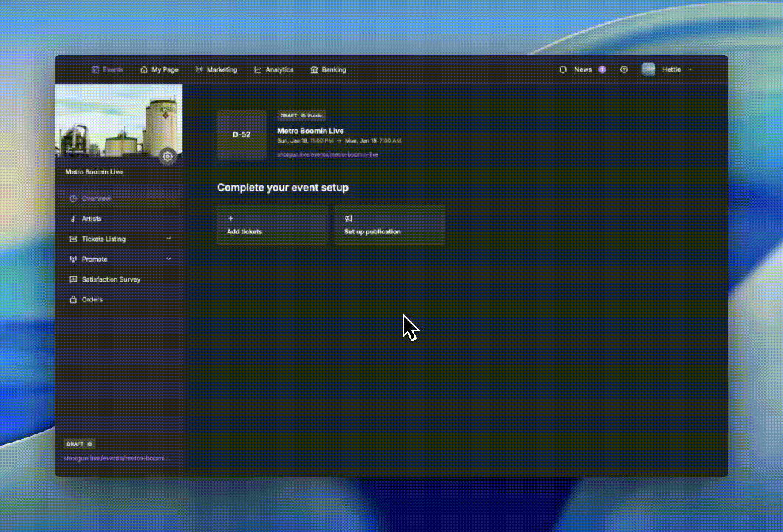
Task: Click the Analytics chart icon
Action: click(x=258, y=70)
